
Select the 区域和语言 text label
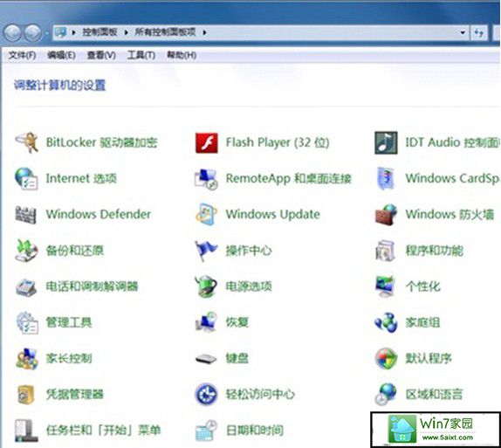click(434, 395)
